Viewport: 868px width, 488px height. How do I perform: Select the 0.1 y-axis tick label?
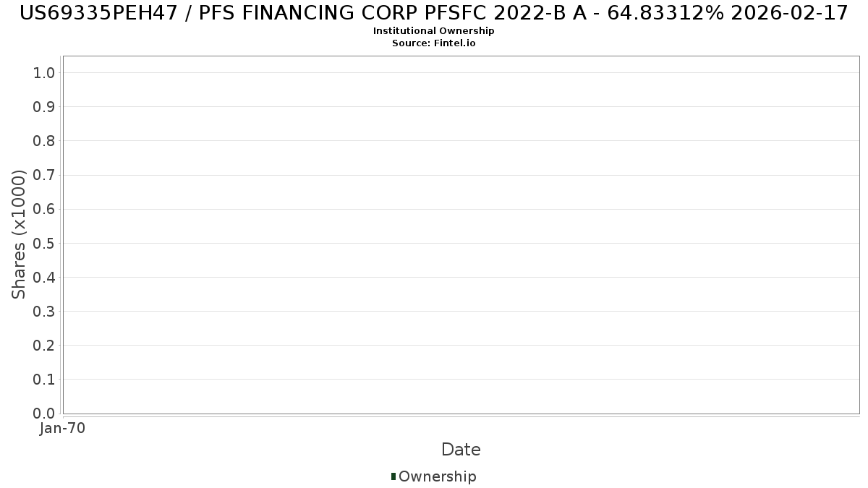point(44,380)
